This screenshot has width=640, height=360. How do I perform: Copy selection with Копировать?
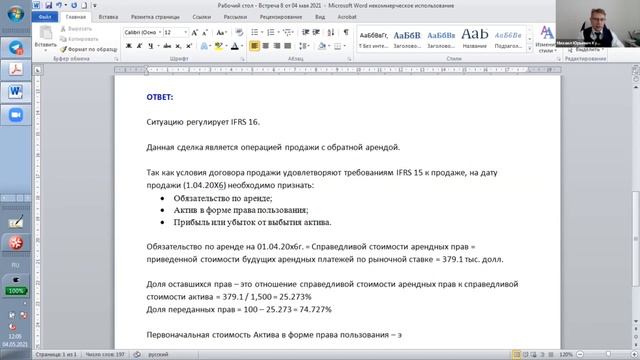(79, 39)
